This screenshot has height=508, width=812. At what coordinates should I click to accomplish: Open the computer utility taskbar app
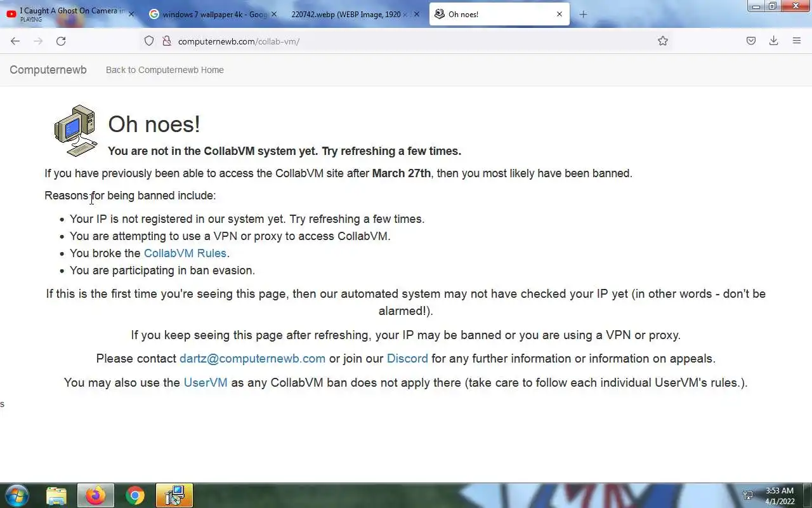[174, 495]
